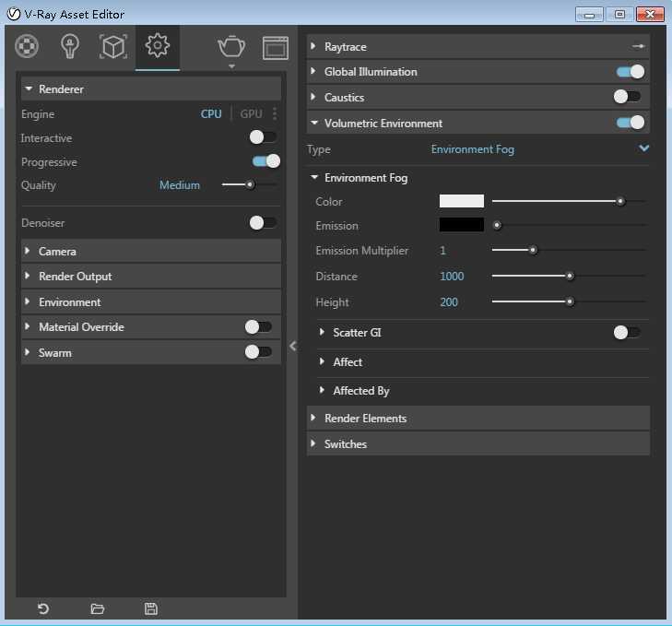The width and height of the screenshot is (672, 626).
Task: Turn on the Denoiser toggle
Action: [x=263, y=222]
